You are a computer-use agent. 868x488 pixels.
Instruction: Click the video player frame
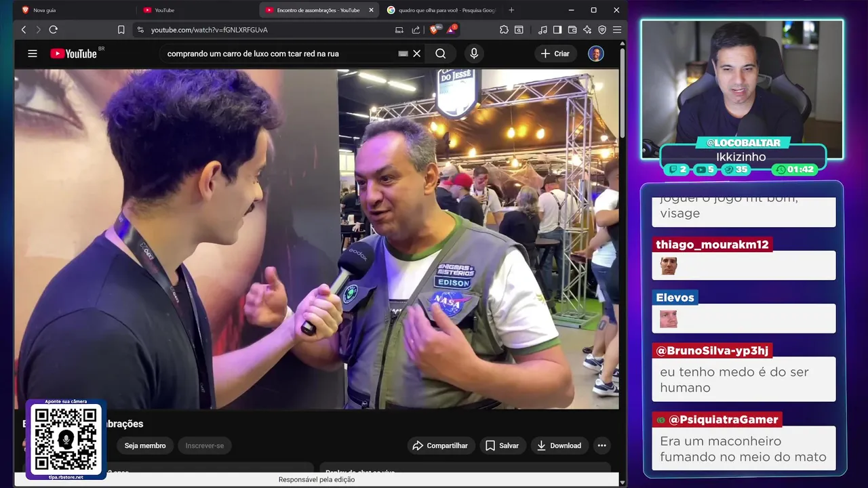coord(317,239)
